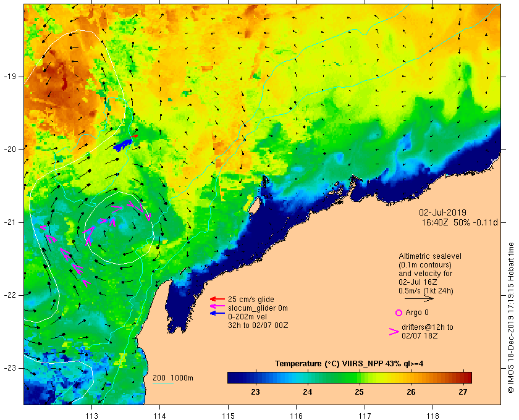Click the colorbar value 23
Screen dimensions: 519x420
point(255,392)
